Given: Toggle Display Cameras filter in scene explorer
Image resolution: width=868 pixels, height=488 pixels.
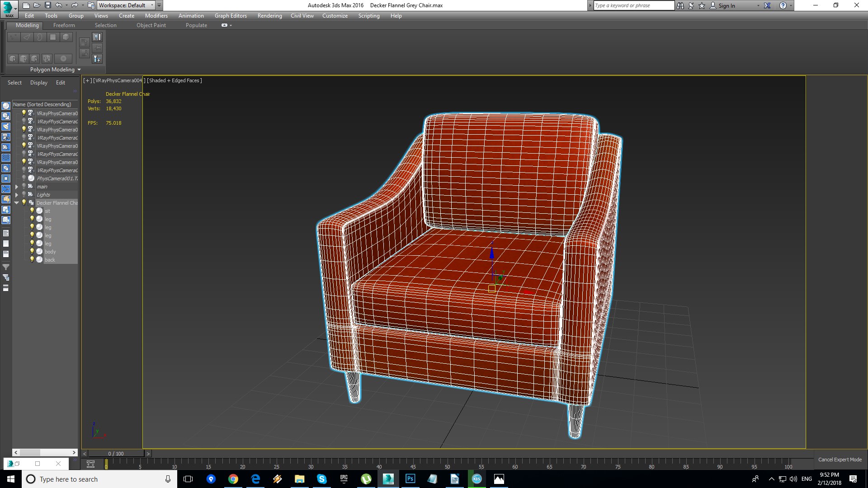Looking at the screenshot, I should point(6,137).
